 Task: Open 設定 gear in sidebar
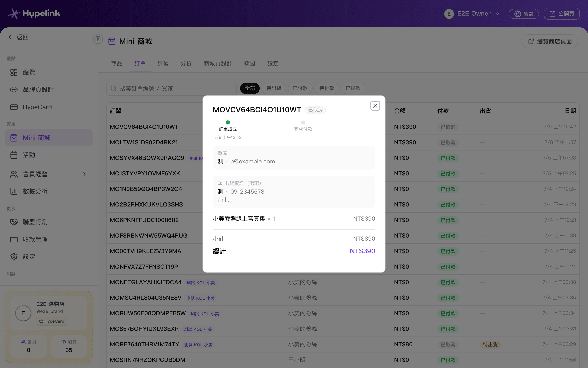tap(49, 257)
